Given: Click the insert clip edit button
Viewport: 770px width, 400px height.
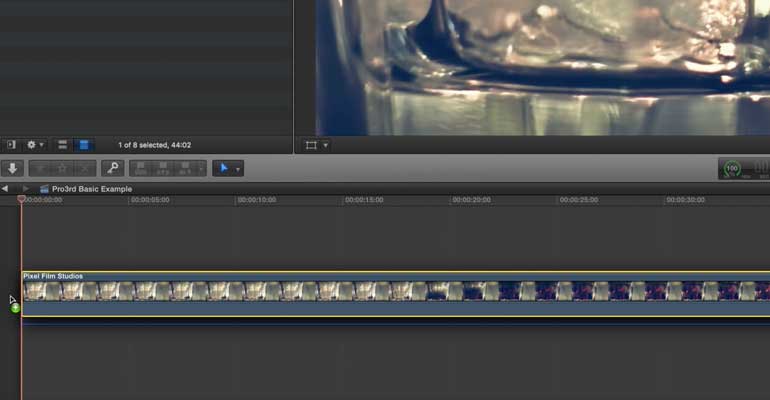Looking at the screenshot, I should coord(163,168).
